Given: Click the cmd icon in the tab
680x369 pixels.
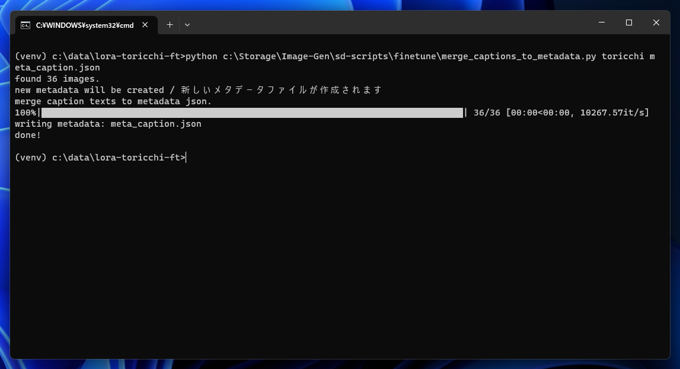Looking at the screenshot, I should click(26, 25).
